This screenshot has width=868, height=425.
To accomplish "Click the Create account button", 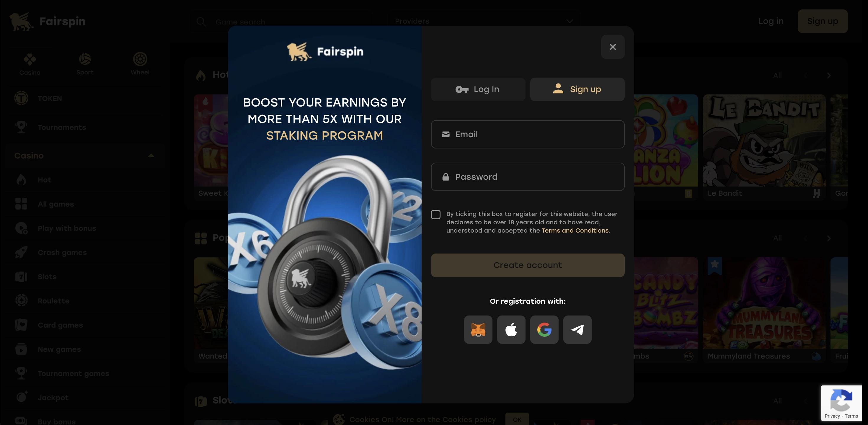I will point(527,265).
